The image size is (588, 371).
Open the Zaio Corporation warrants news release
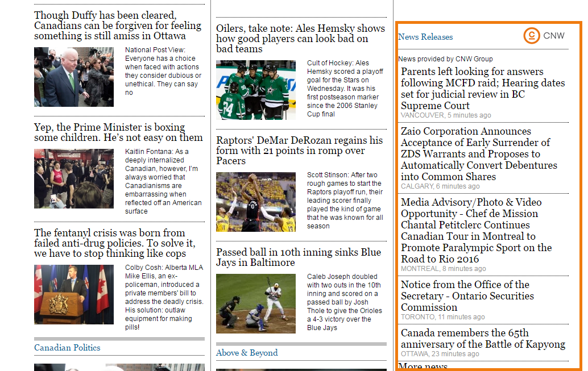479,154
